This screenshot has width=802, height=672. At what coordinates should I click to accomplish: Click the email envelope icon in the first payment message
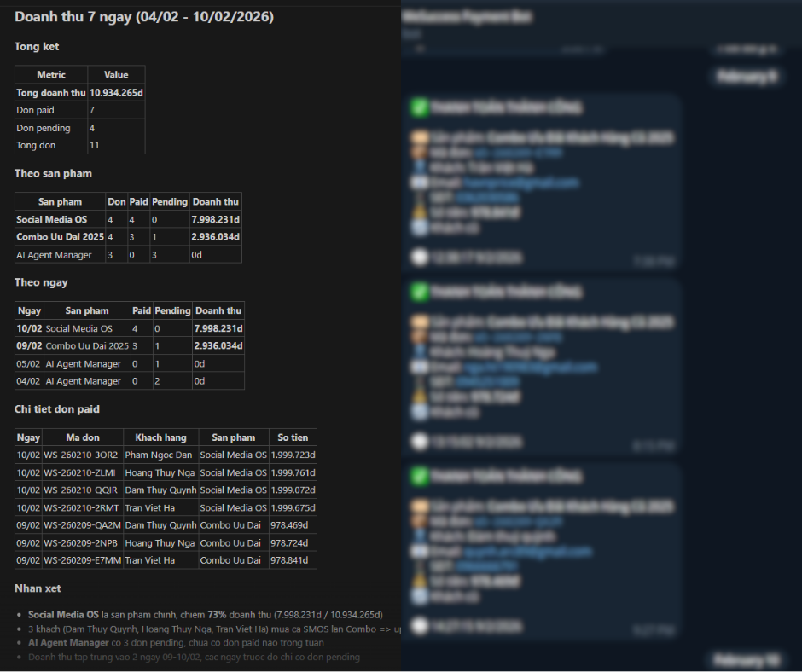click(x=419, y=182)
